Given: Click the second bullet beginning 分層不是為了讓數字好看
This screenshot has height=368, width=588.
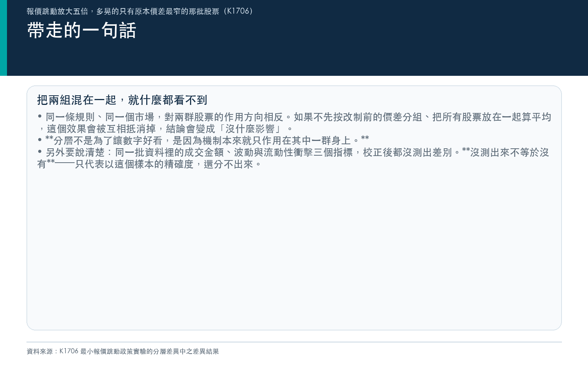Looking at the screenshot, I should pyautogui.click(x=203, y=140).
